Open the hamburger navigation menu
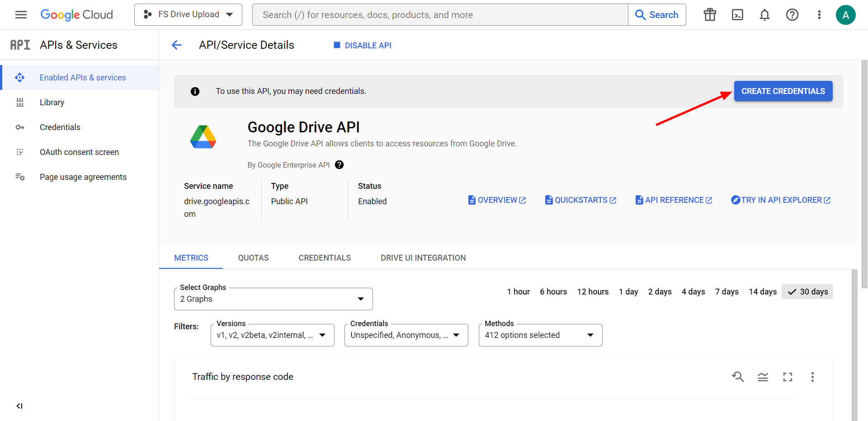868x421 pixels. tap(21, 15)
